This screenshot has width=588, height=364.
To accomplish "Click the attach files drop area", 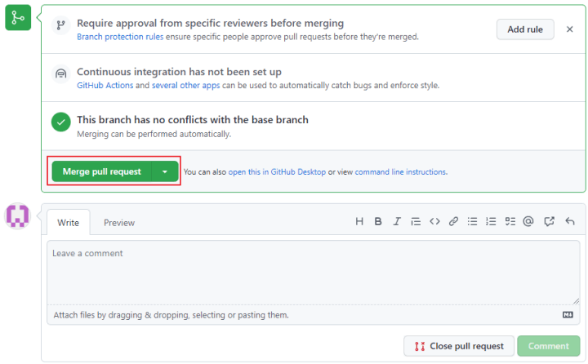I will pyautogui.click(x=314, y=315).
